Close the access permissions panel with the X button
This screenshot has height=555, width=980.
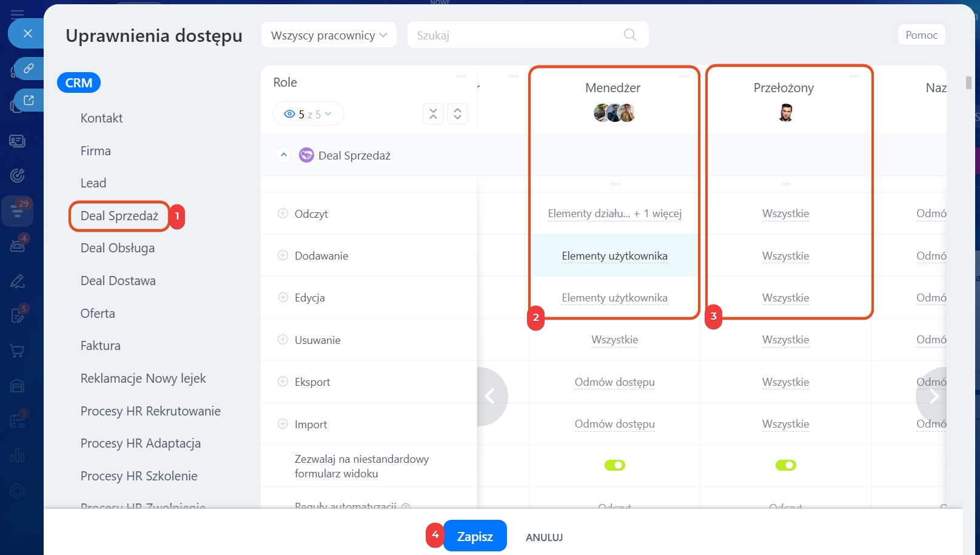coord(27,33)
